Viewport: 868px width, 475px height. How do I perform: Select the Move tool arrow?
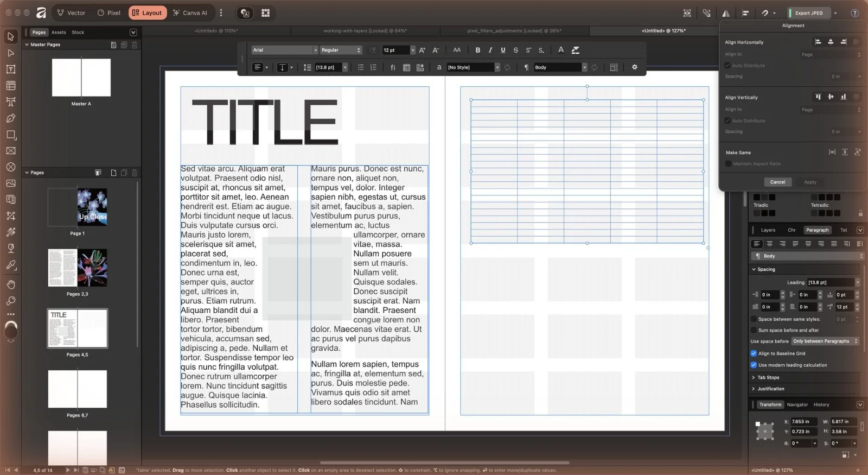pyautogui.click(x=11, y=36)
